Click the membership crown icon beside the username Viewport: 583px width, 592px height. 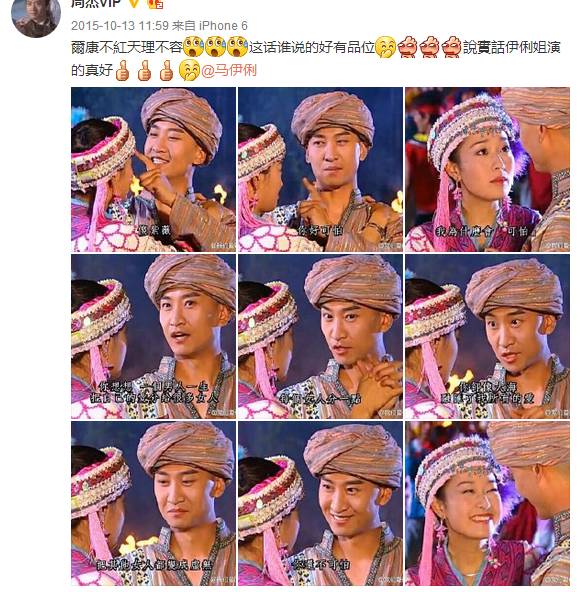[155, 4]
